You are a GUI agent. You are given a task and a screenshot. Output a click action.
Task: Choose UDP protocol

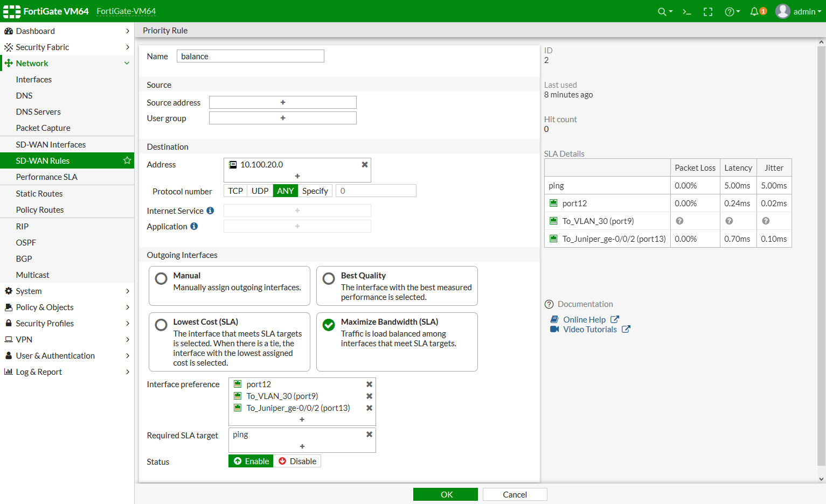260,191
